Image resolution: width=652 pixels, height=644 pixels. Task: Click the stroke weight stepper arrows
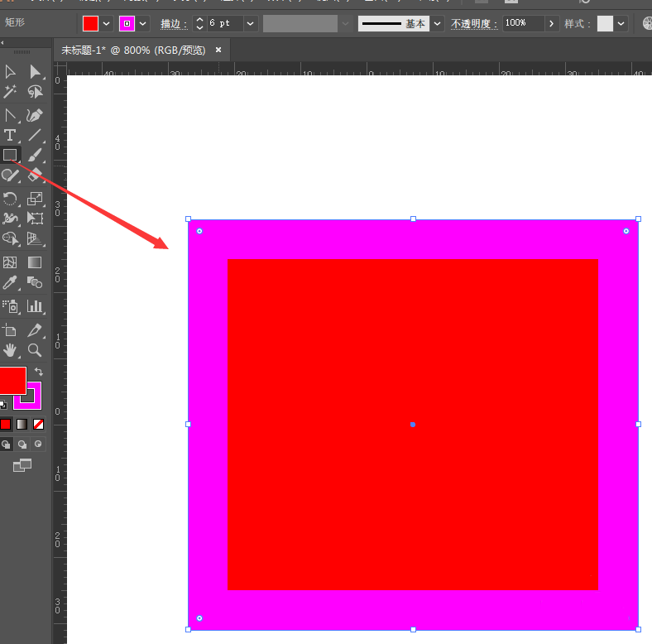(x=199, y=24)
